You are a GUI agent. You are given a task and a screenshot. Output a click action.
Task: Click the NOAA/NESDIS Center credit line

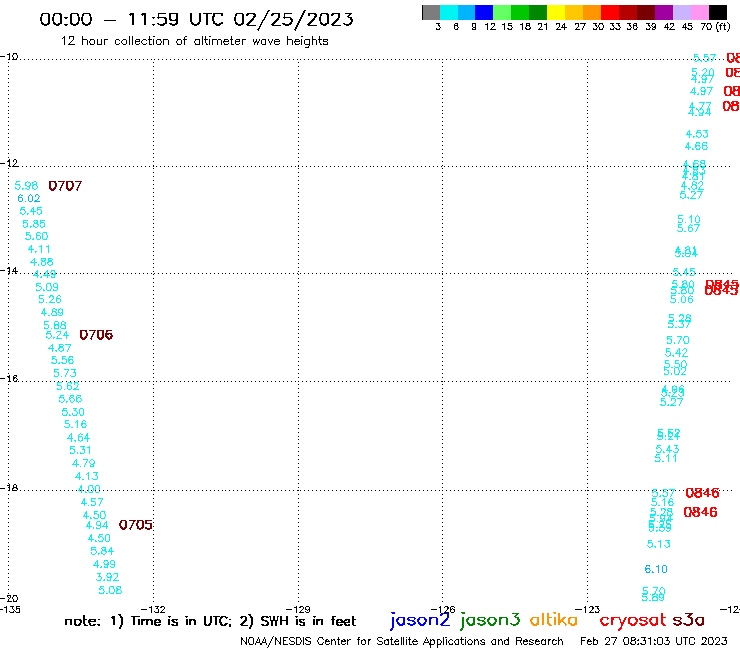[402, 641]
